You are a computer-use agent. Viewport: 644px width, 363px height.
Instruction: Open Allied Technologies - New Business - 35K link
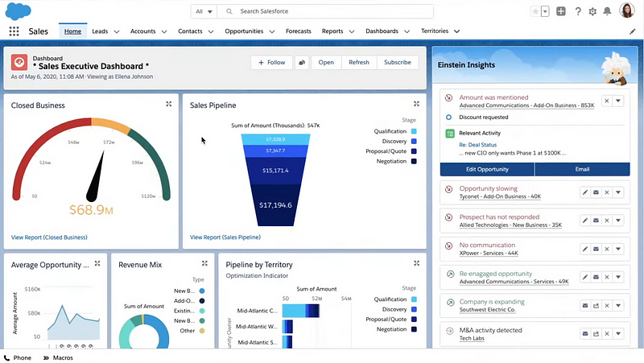coord(510,225)
